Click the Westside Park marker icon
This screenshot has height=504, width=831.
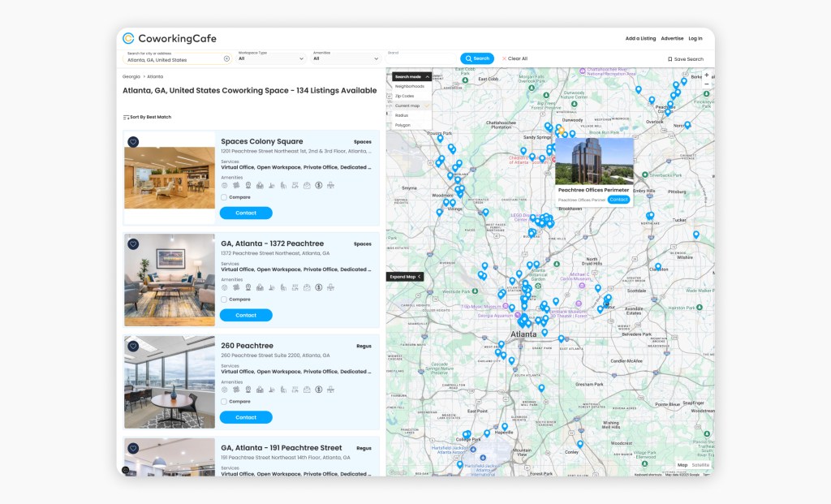[x=476, y=291]
